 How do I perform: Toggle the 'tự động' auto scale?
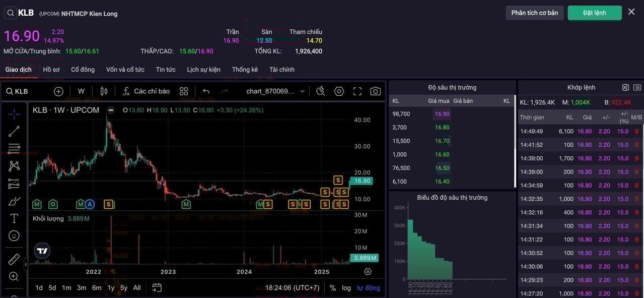click(369, 288)
